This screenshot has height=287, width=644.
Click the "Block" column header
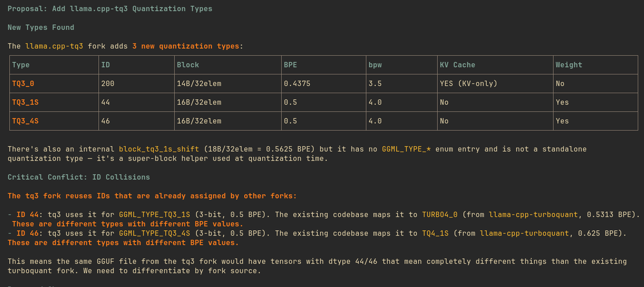188,65
